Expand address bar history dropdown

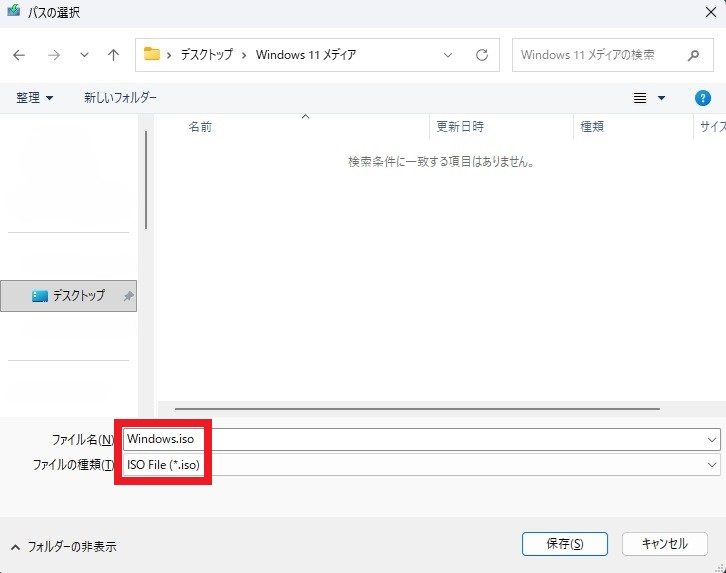tap(448, 55)
